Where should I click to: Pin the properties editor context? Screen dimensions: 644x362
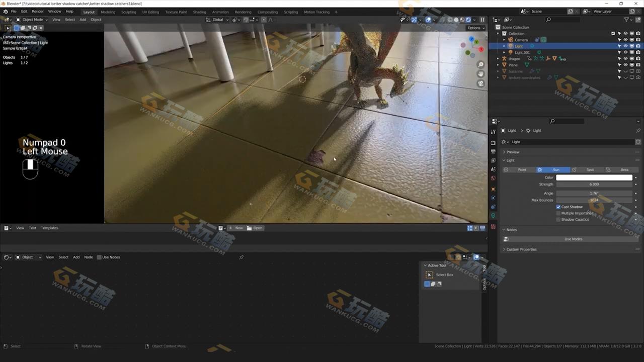(638, 131)
